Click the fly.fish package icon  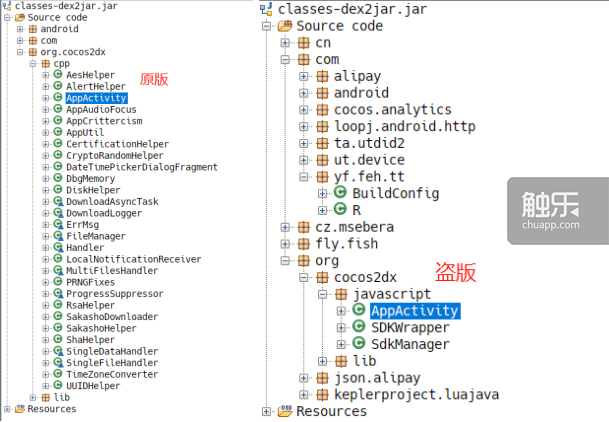[x=305, y=243]
